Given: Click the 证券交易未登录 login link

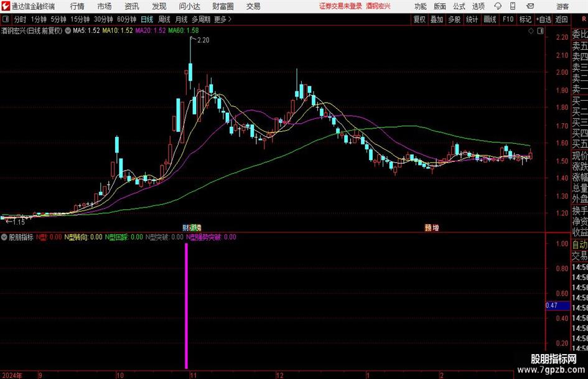Looking at the screenshot, I should [340, 6].
